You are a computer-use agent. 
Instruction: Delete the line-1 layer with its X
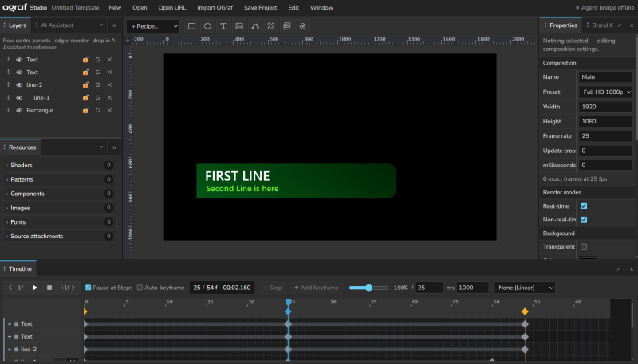pyautogui.click(x=109, y=97)
